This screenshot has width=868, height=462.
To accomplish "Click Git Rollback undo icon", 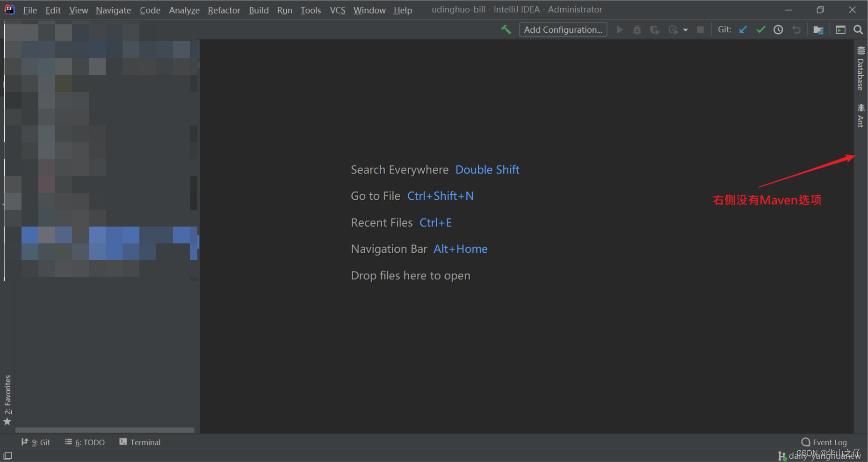I will 796,29.
